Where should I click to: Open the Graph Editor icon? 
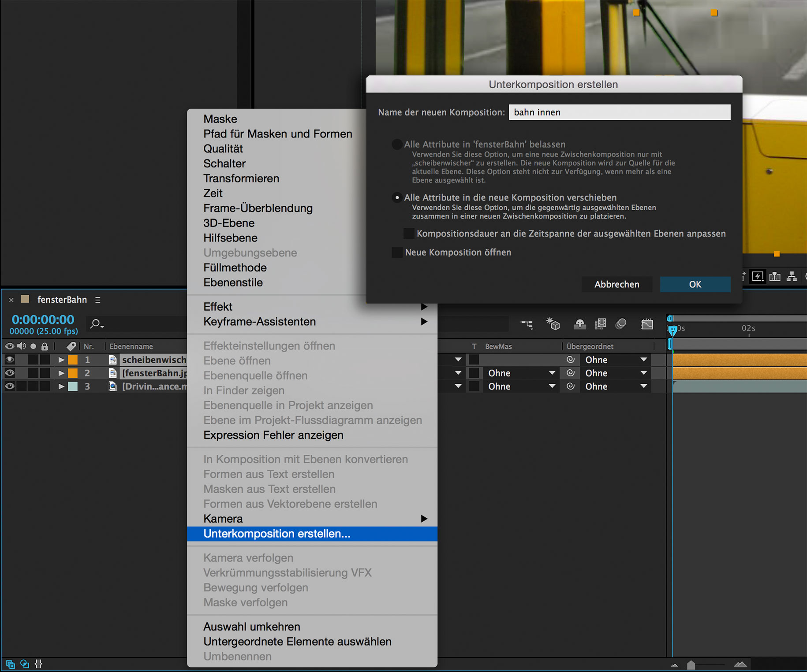click(x=646, y=324)
